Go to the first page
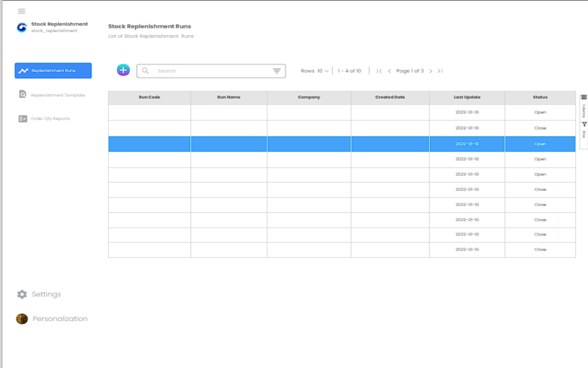This screenshot has width=588, height=368. [379, 71]
